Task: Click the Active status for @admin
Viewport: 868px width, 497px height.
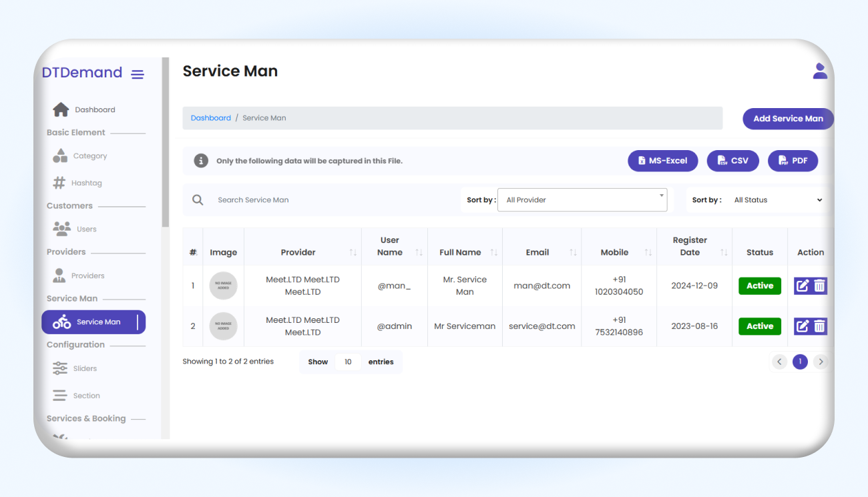Action: (x=760, y=326)
